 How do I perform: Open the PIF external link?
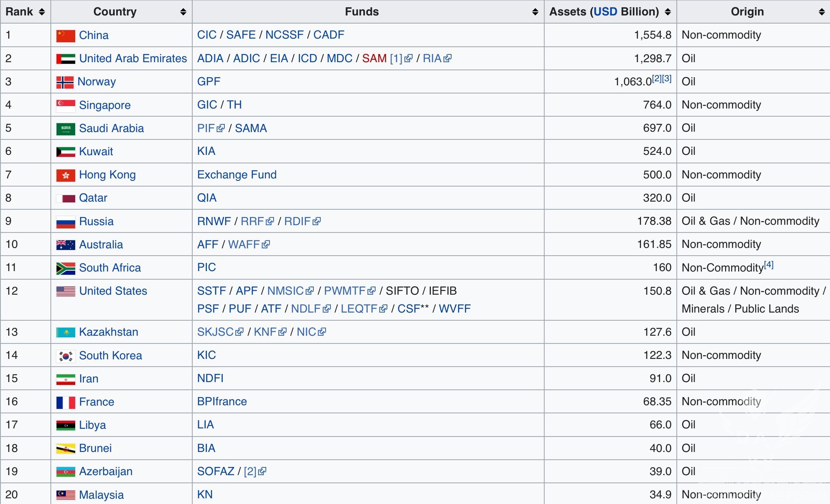211,128
